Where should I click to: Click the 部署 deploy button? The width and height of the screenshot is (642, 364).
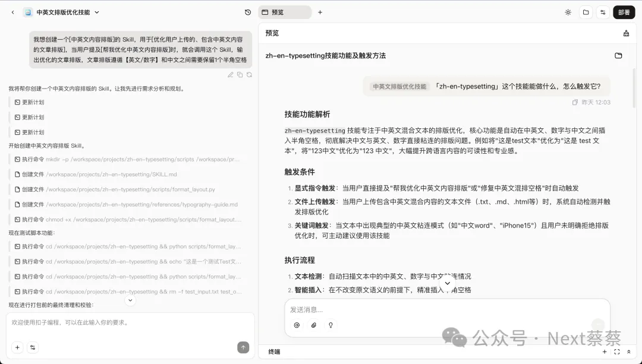(624, 12)
